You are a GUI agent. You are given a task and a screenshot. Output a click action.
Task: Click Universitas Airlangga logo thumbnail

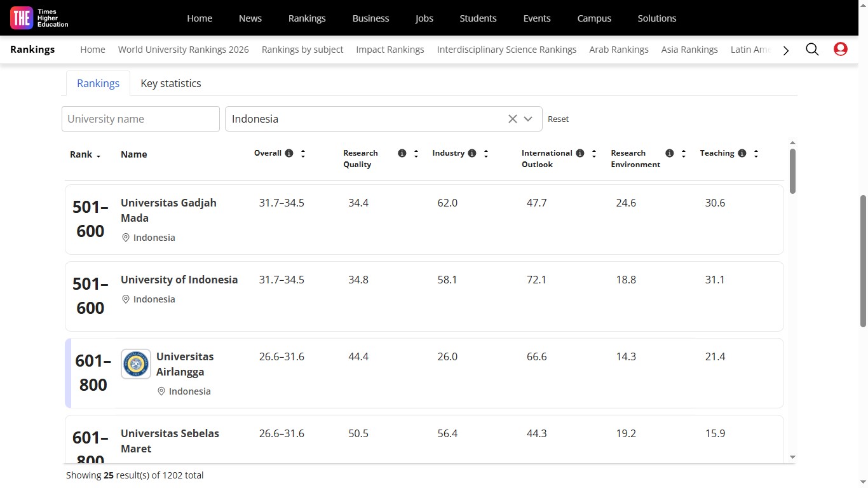136,364
